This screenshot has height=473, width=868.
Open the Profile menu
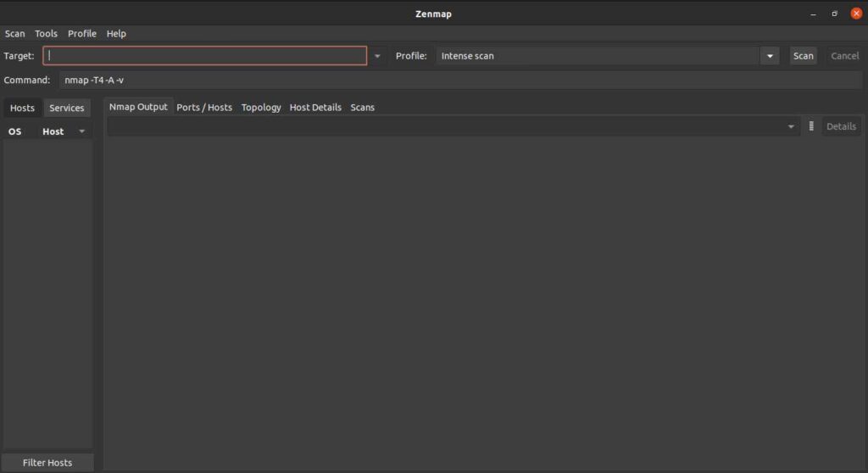coord(82,34)
